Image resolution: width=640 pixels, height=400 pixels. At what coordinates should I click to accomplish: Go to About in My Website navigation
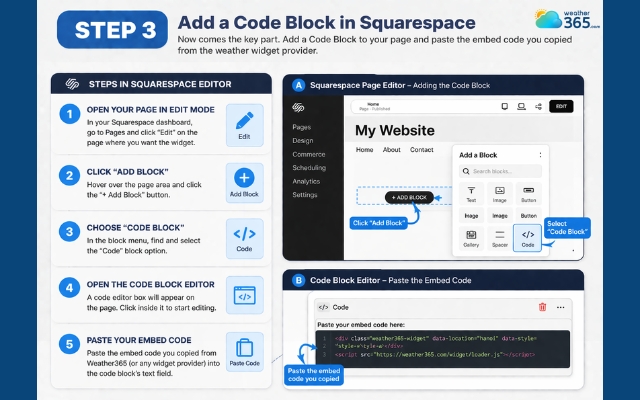391,150
